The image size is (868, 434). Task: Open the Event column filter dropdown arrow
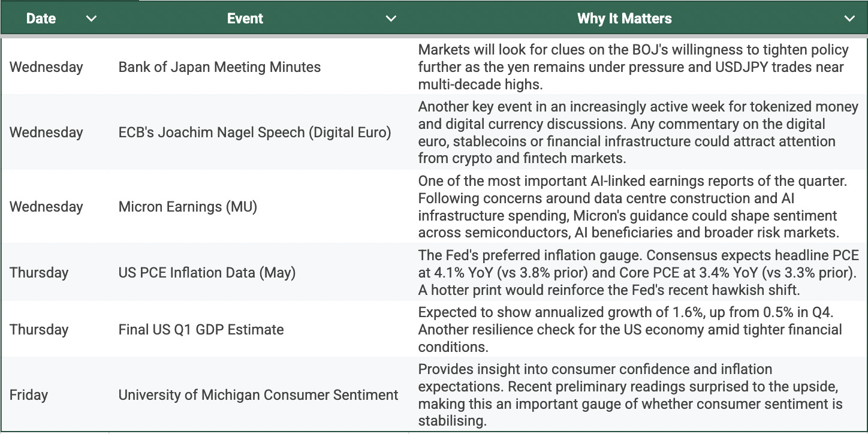click(391, 19)
